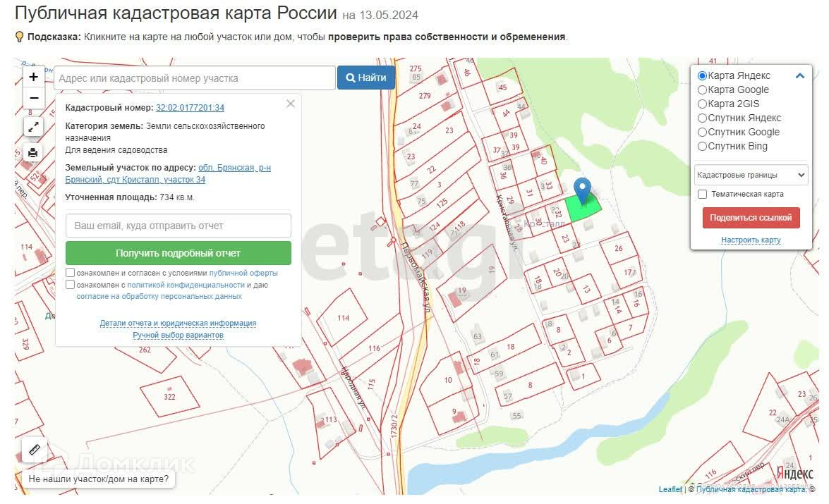Click the email input for report
Screen dimensions: 829x504
tap(178, 226)
